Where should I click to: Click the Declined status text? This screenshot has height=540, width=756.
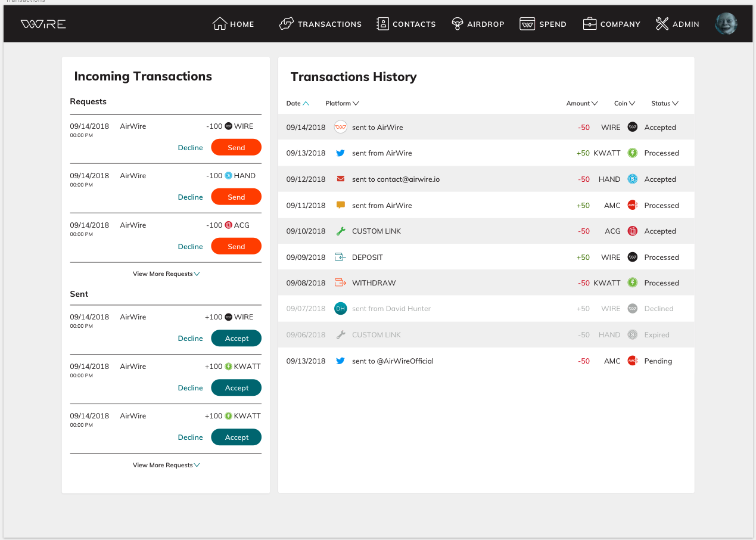pos(659,309)
